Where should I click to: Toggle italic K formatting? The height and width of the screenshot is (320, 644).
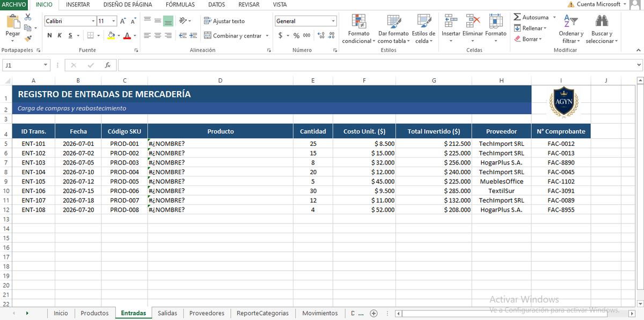click(x=60, y=36)
